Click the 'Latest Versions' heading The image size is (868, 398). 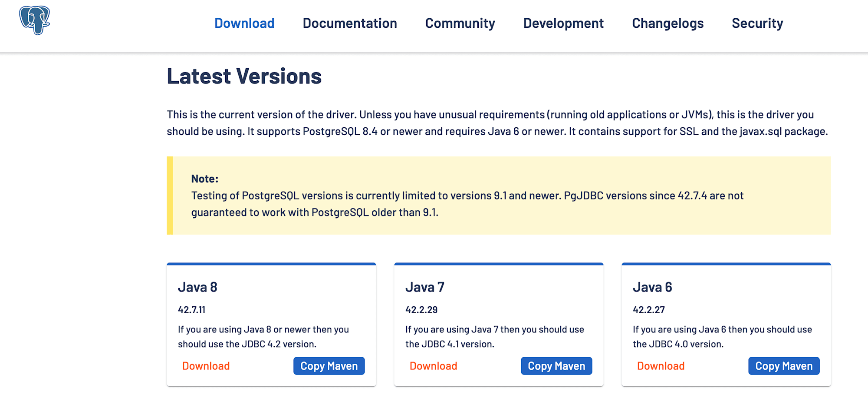[244, 76]
